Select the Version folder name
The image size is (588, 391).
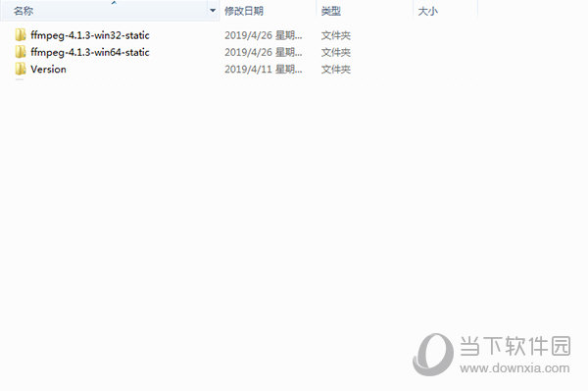48,70
